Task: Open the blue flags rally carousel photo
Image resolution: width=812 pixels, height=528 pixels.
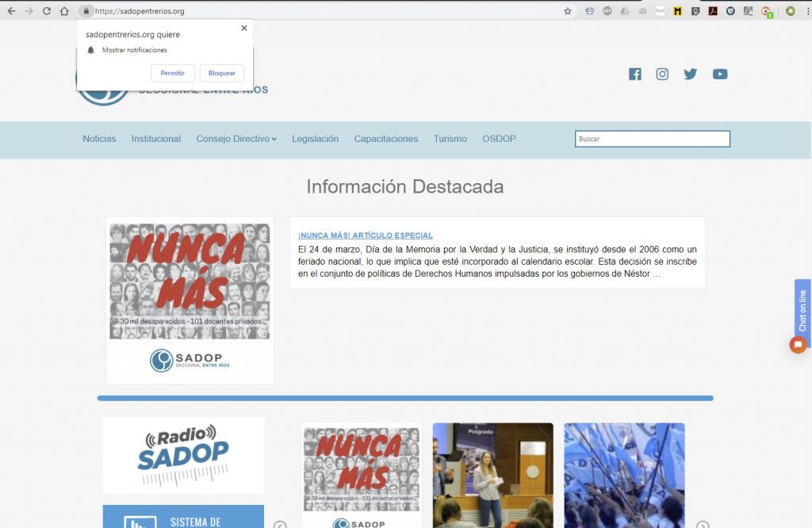Action: coord(624,475)
